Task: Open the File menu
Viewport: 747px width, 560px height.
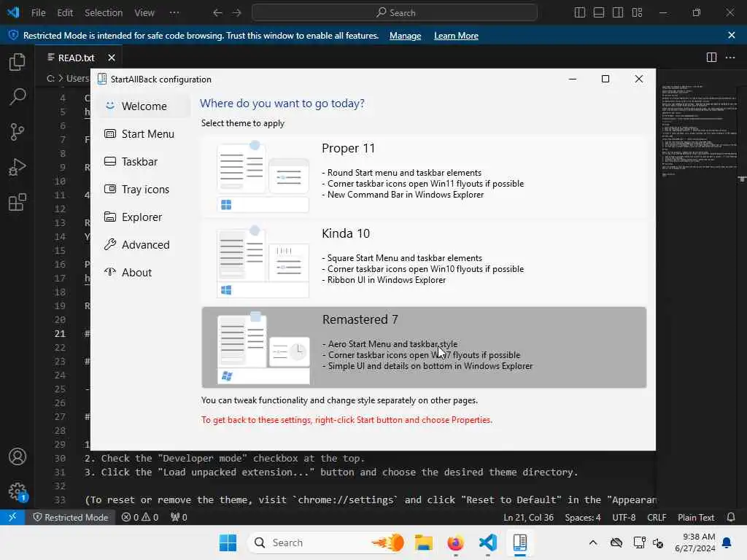Action: [38, 13]
